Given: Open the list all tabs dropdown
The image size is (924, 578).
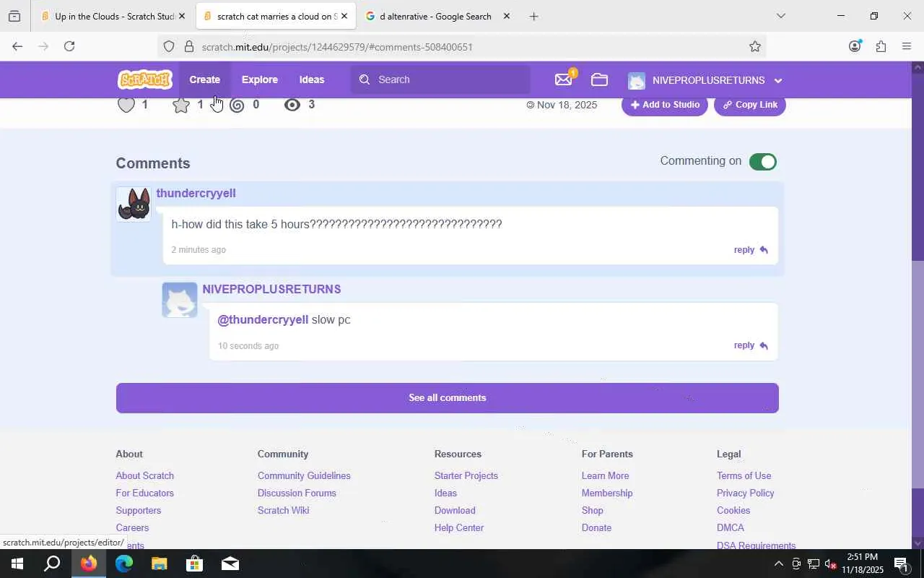Looking at the screenshot, I should coord(780,16).
